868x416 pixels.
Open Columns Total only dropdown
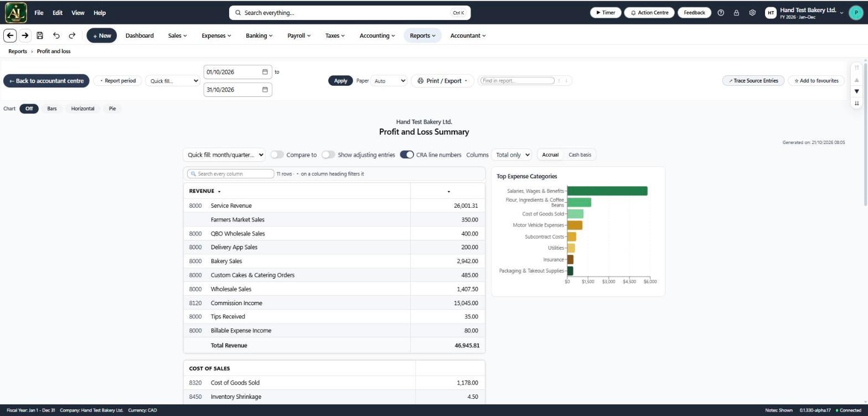click(512, 155)
